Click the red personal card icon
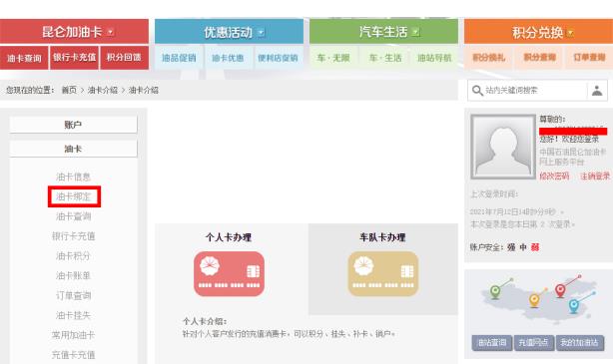613x364 pixels. 229,274
